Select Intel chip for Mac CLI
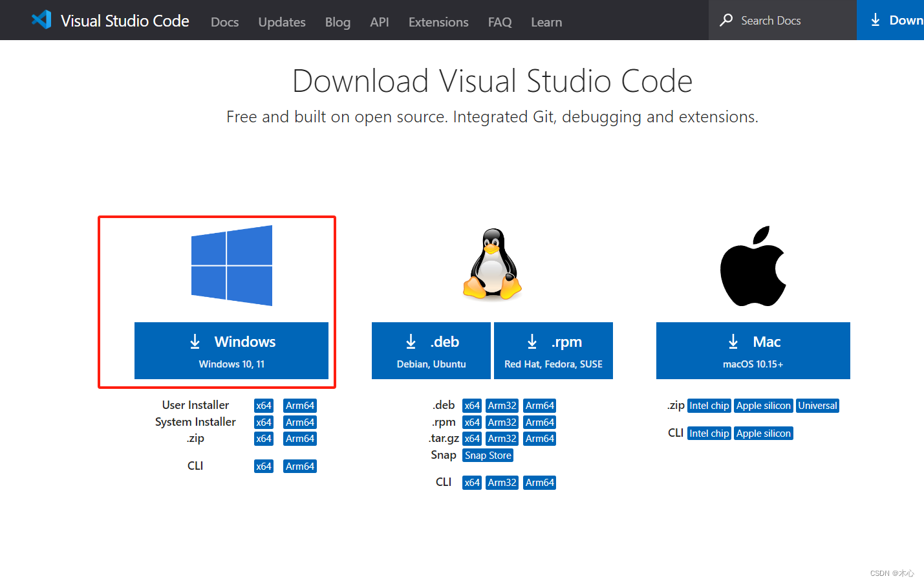This screenshot has height=583, width=924. point(709,434)
